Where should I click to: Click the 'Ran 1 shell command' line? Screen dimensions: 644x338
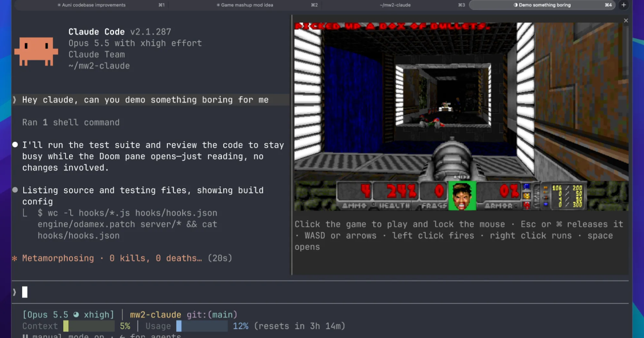pos(71,122)
